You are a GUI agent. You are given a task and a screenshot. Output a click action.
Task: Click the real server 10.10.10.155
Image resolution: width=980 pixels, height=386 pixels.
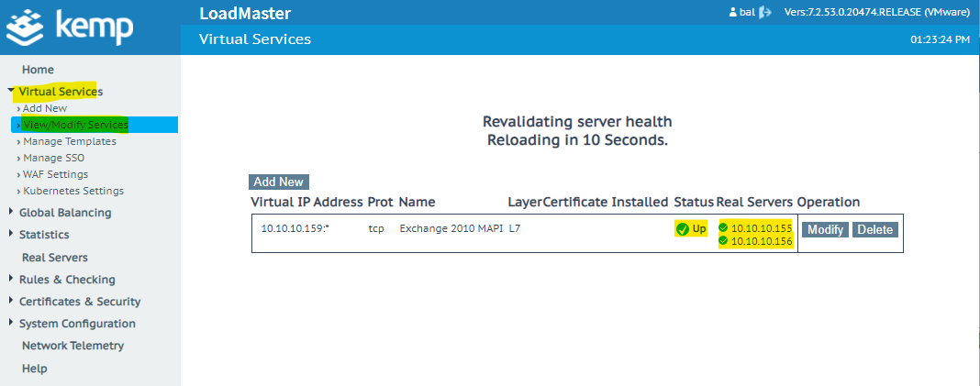(762, 228)
